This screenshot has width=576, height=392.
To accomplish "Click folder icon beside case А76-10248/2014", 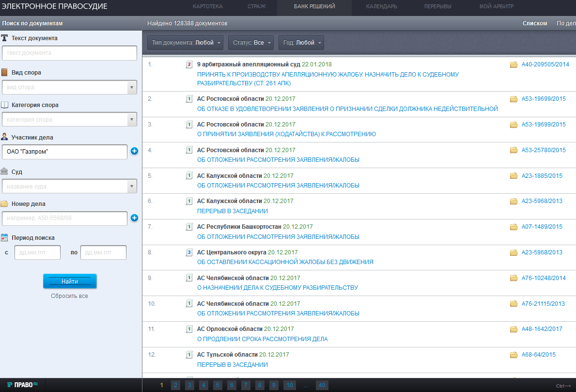I will pos(514,278).
